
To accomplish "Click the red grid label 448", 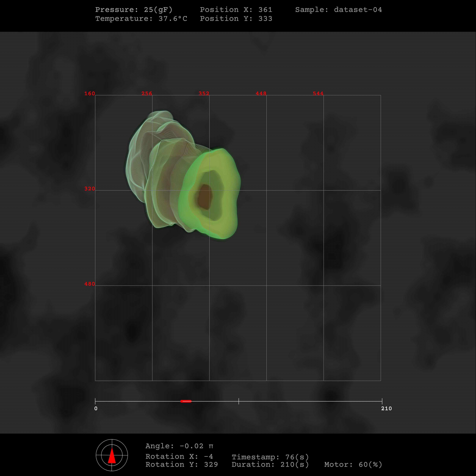I will pyautogui.click(x=261, y=93).
